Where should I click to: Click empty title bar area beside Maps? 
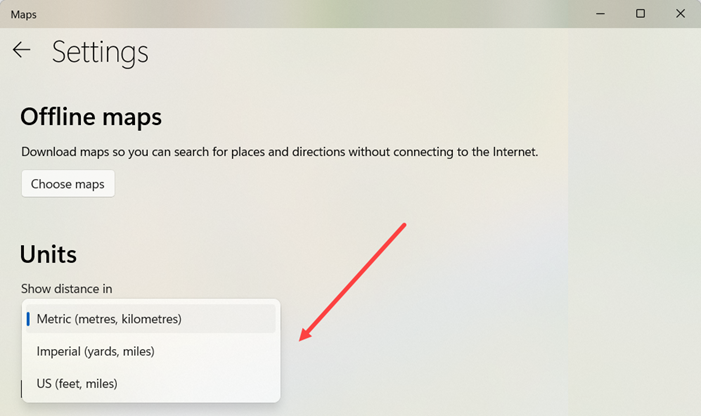point(300,14)
